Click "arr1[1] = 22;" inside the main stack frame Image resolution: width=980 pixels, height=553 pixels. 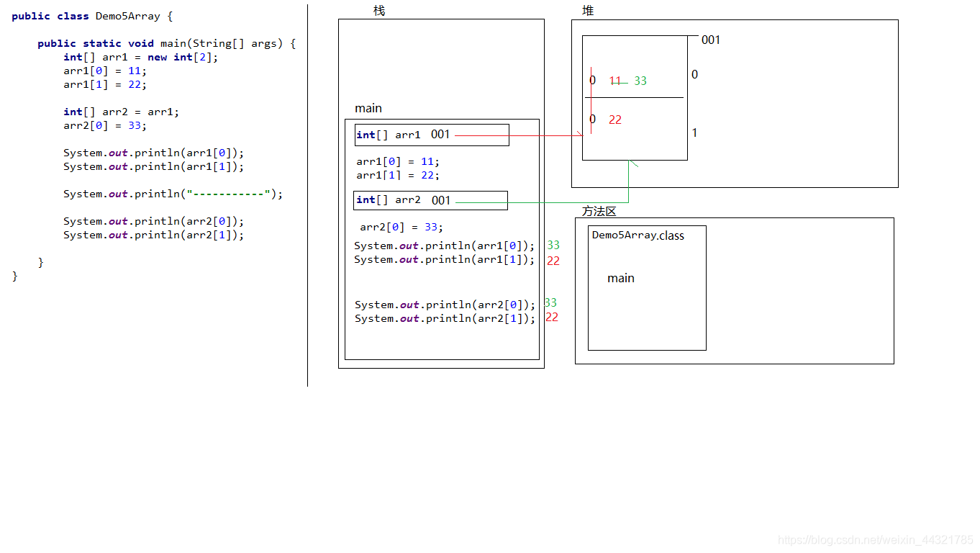point(398,175)
